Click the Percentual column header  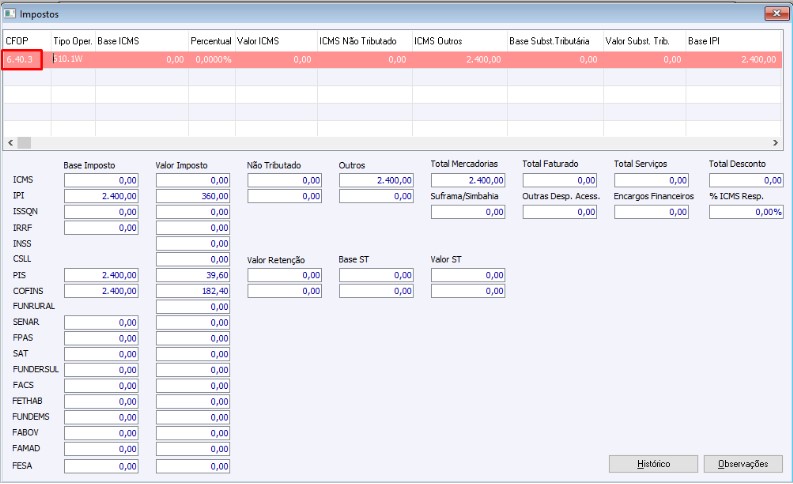click(211, 41)
